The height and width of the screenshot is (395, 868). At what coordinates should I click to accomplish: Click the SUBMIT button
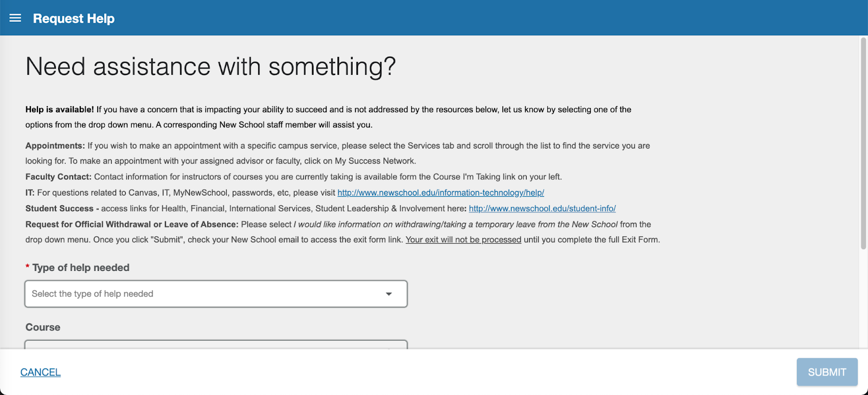[827, 372]
